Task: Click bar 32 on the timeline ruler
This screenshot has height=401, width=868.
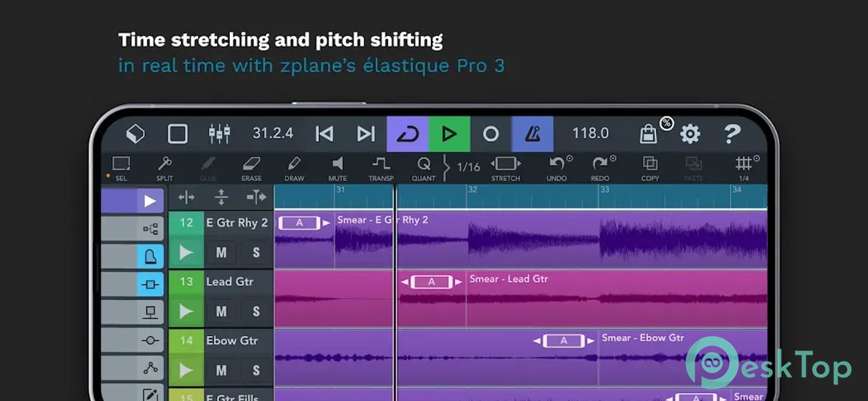Action: (x=472, y=190)
